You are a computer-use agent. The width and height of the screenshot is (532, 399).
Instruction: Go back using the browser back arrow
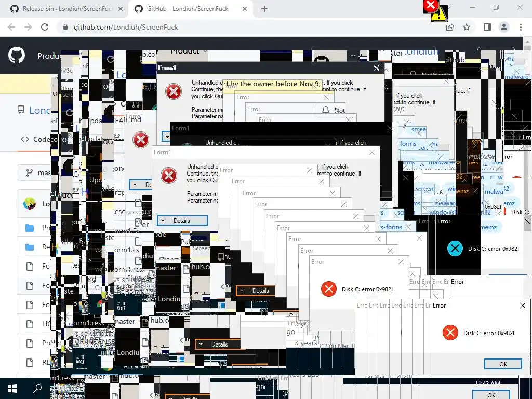11,27
